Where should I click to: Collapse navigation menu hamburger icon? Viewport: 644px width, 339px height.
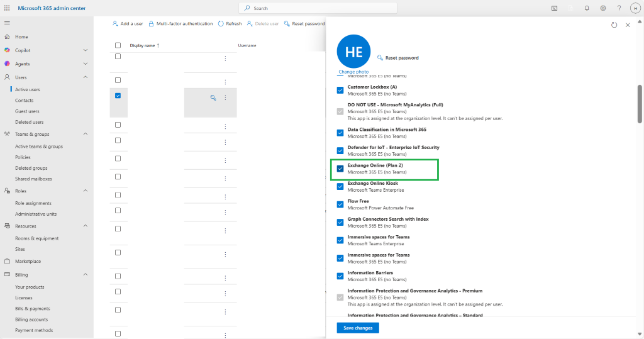[7, 23]
